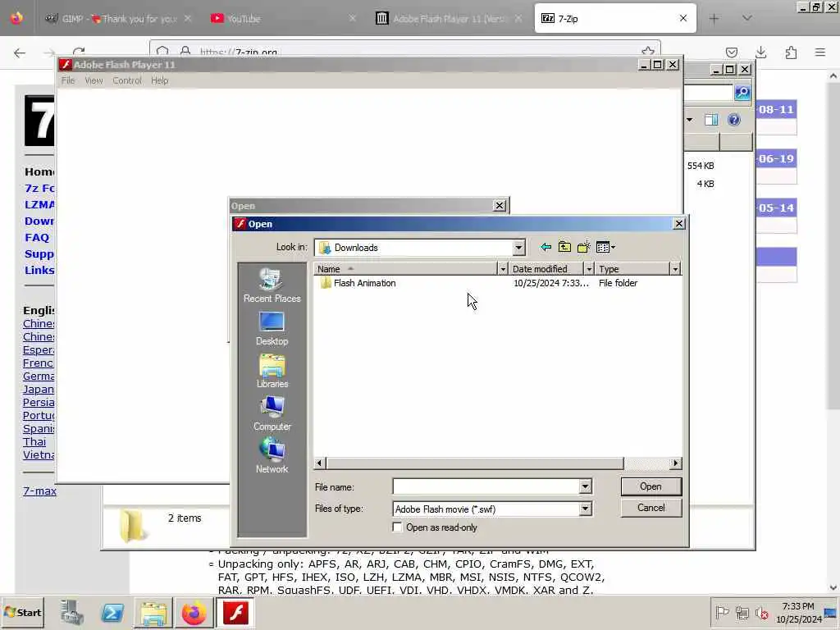Open the Windows Start menu

point(22,612)
